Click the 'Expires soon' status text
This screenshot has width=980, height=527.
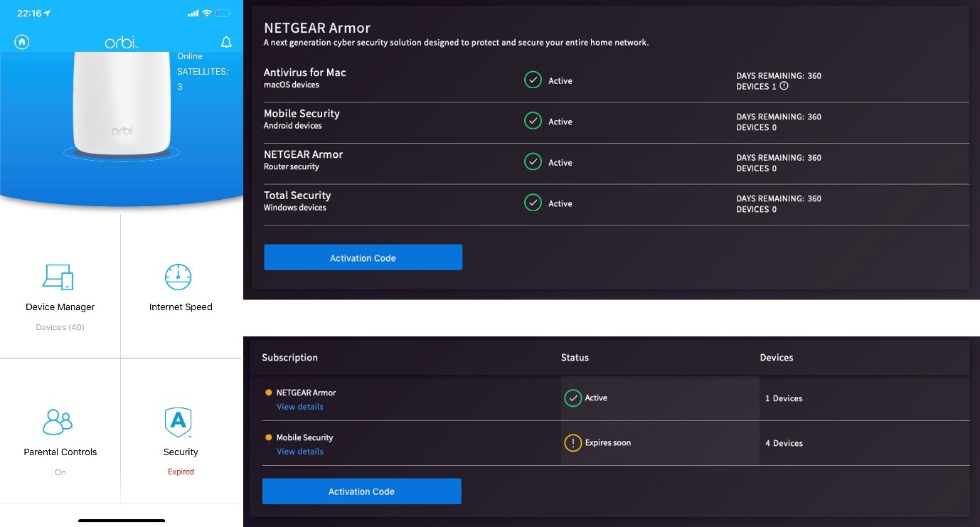[607, 442]
